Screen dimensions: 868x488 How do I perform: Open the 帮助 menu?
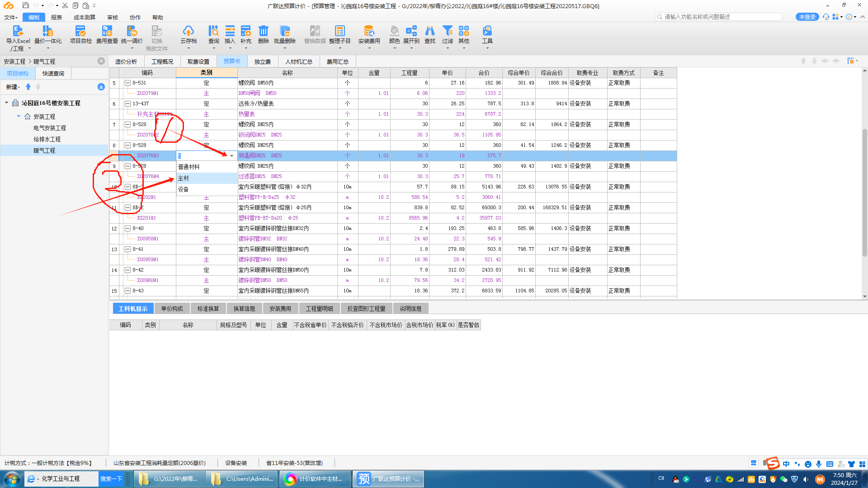[x=157, y=17]
